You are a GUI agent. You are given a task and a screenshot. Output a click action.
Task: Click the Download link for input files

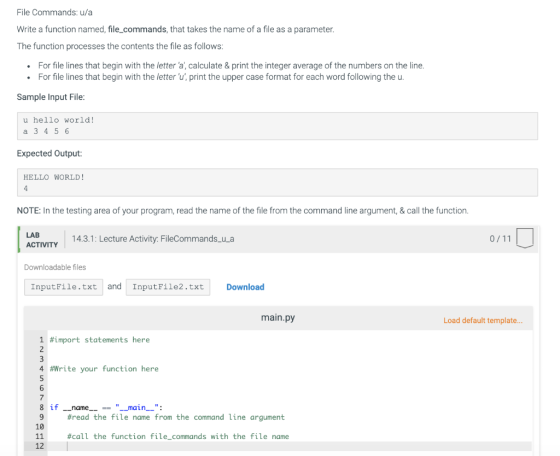point(245,287)
